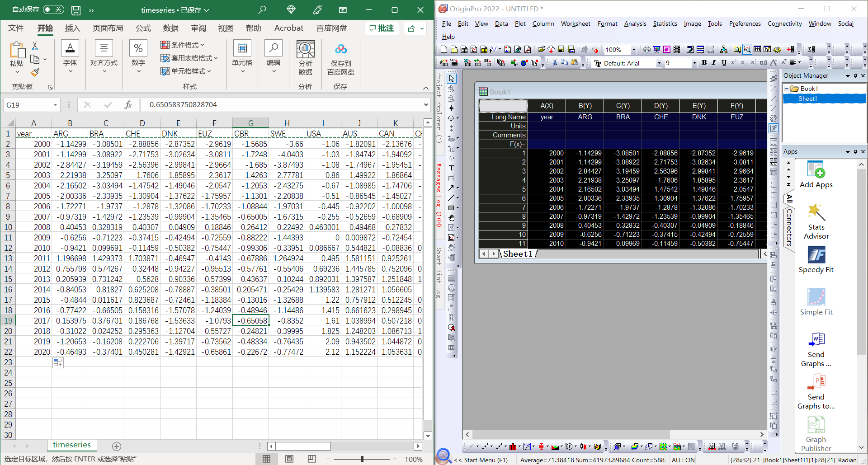Viewport: 868px width, 465px height.
Task: Open Origin Worksheet menu
Action: tap(576, 23)
